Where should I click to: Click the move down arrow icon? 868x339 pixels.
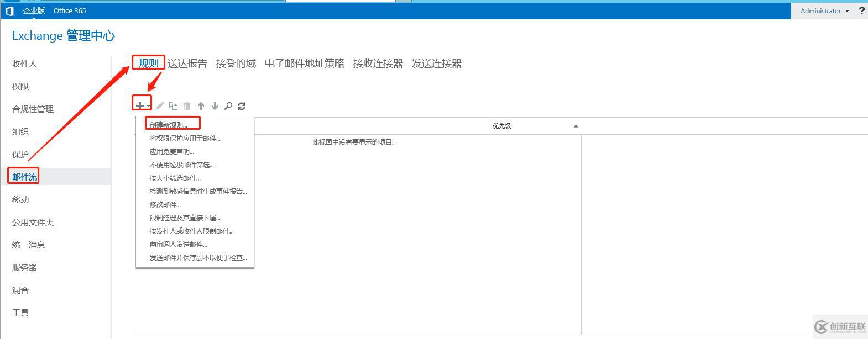click(x=215, y=106)
